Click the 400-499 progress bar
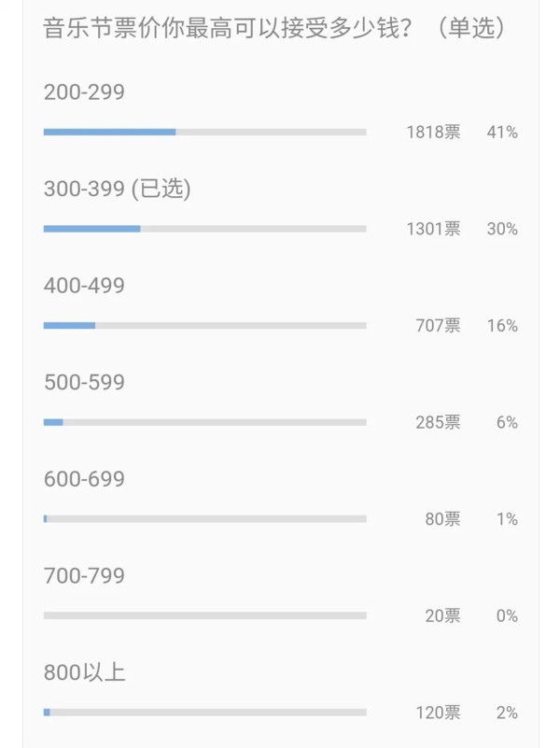The width and height of the screenshot is (560, 748). point(205,326)
